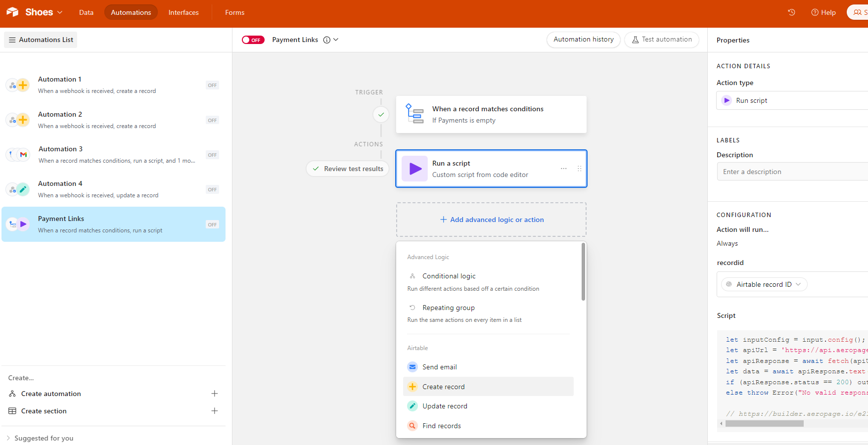Open Automation history
This screenshot has height=445, width=868.
coord(584,40)
